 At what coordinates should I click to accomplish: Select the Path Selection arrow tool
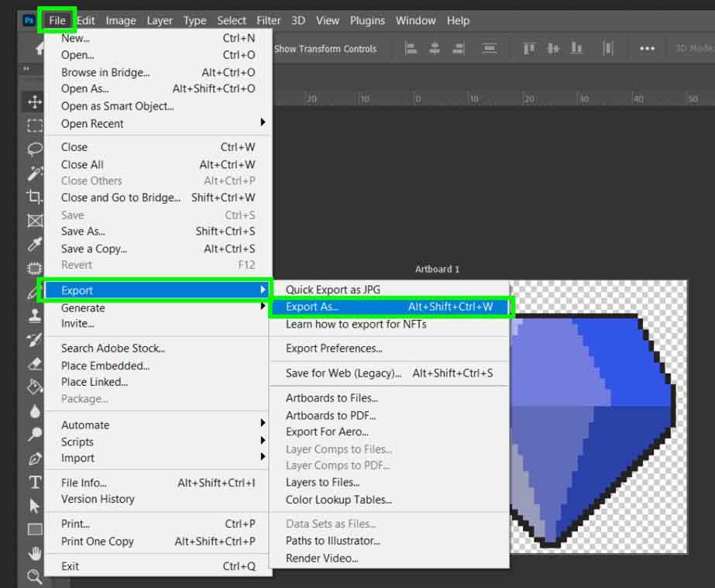(x=35, y=506)
